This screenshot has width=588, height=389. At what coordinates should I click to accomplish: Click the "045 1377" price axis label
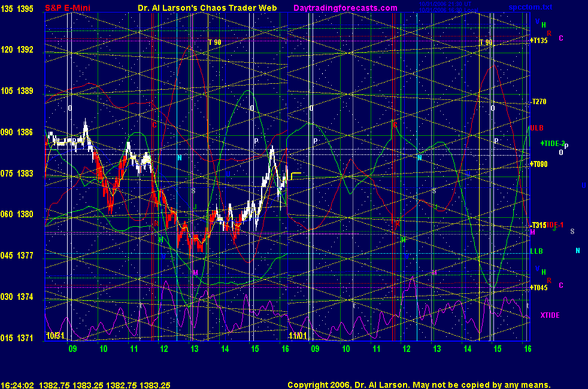point(17,255)
